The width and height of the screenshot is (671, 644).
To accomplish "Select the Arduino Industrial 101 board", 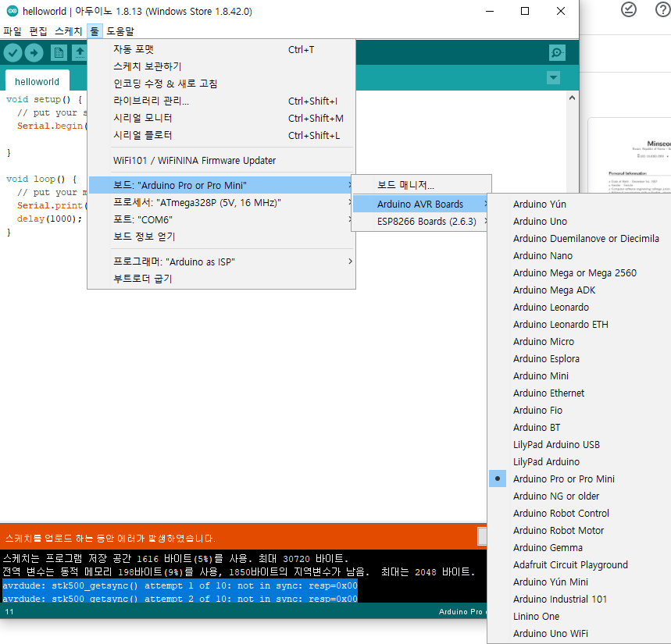I will [580, 599].
